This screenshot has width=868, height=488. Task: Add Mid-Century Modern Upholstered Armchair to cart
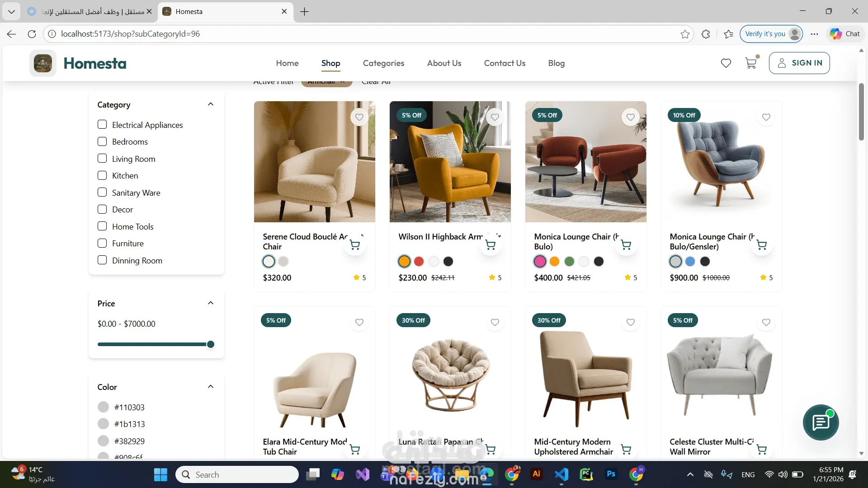(x=626, y=450)
